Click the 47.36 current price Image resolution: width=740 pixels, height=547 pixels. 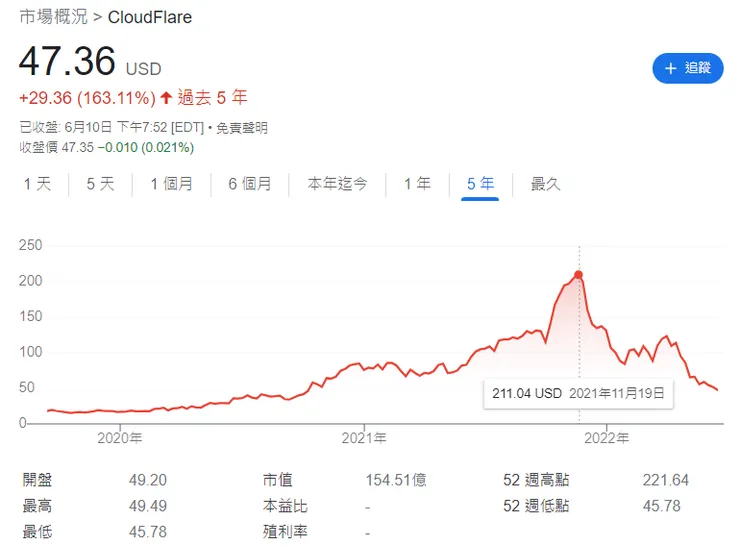(67, 61)
